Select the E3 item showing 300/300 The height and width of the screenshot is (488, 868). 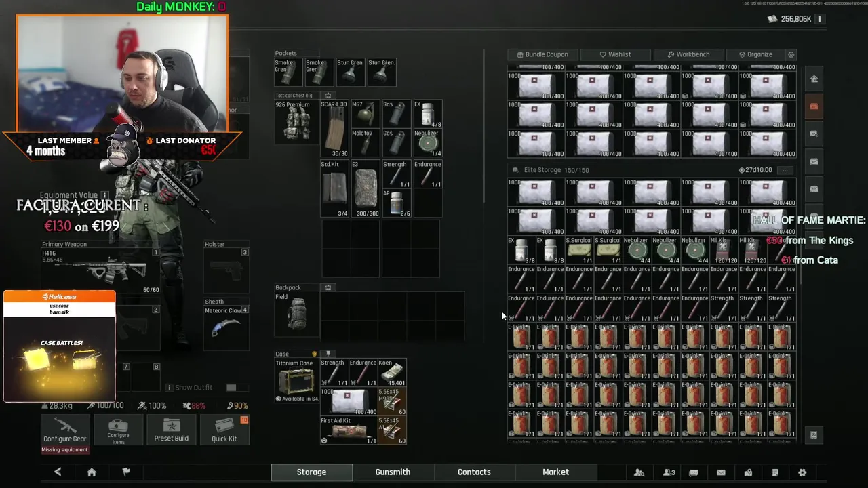364,188
